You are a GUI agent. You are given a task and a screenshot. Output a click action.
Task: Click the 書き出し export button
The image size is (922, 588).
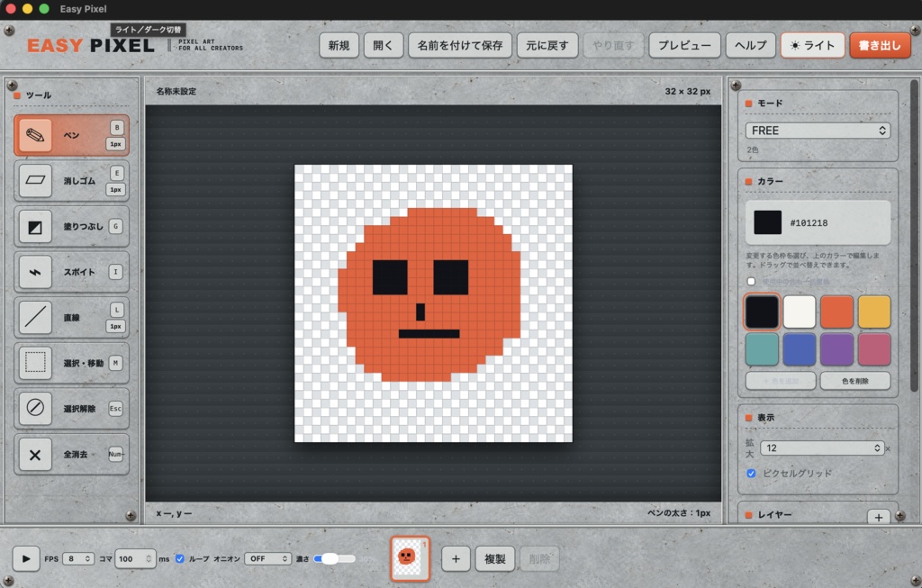coord(880,45)
